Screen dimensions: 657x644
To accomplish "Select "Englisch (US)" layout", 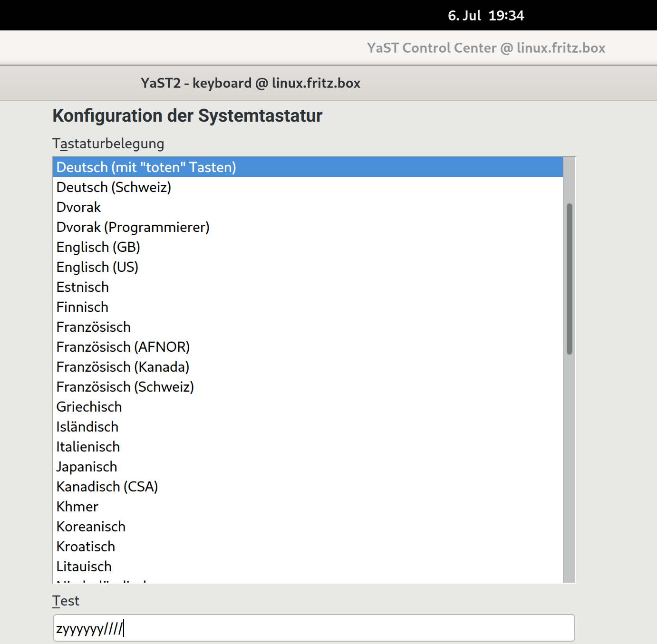I will pos(308,267).
